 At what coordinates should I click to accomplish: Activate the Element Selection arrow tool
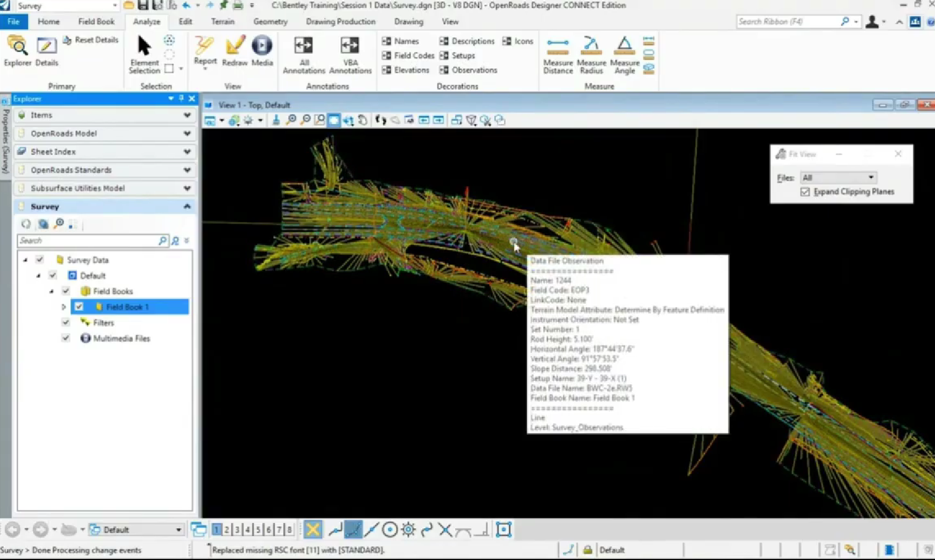pyautogui.click(x=144, y=54)
